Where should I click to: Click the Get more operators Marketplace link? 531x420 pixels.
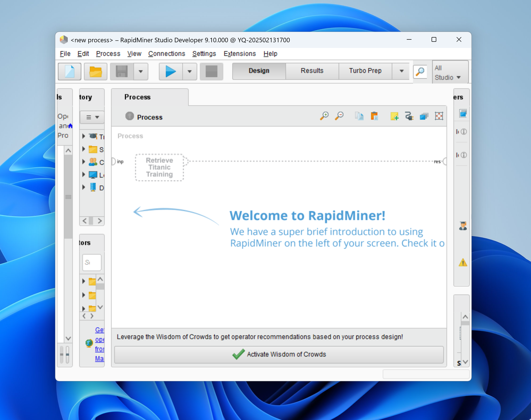pos(100,344)
